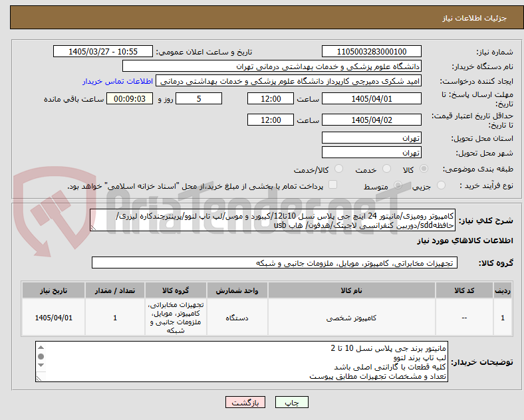Click the delivery city تهران field
Image resolution: width=524 pixels, height=420 pixels.
(372, 152)
